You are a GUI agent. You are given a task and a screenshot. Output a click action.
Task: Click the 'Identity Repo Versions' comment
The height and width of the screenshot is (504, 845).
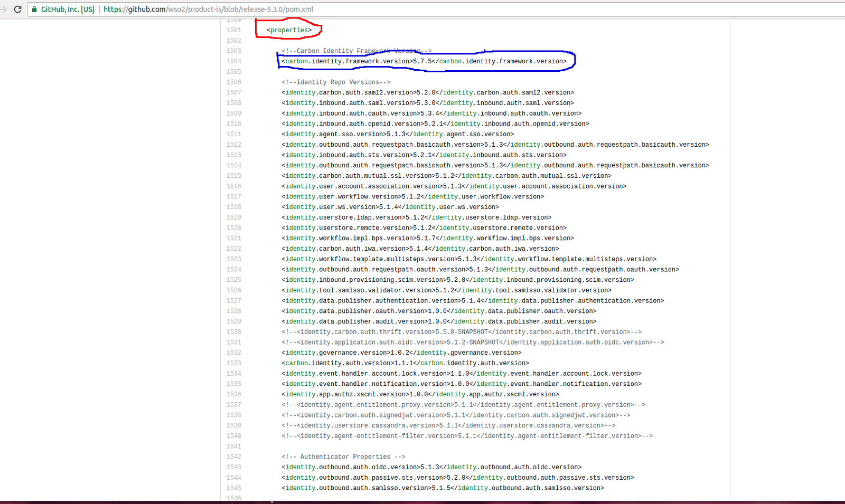(x=336, y=82)
